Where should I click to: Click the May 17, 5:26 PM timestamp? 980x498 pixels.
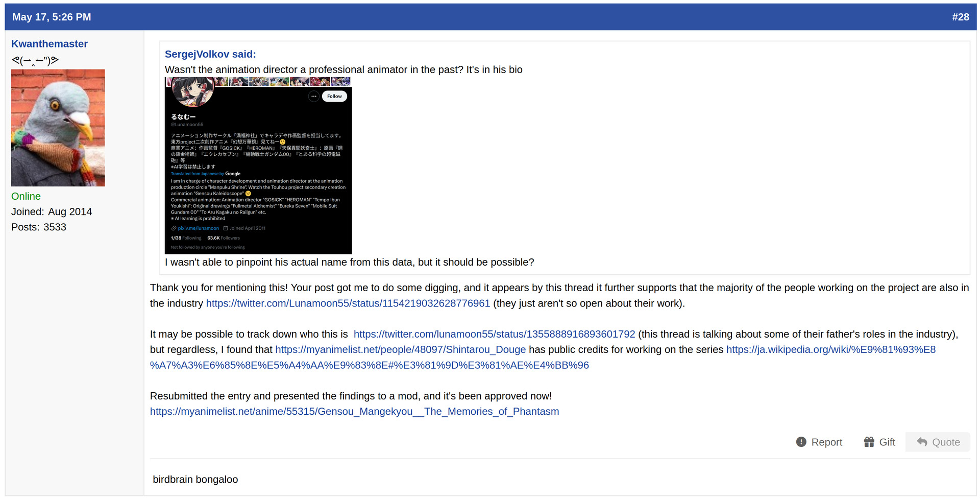pos(52,17)
